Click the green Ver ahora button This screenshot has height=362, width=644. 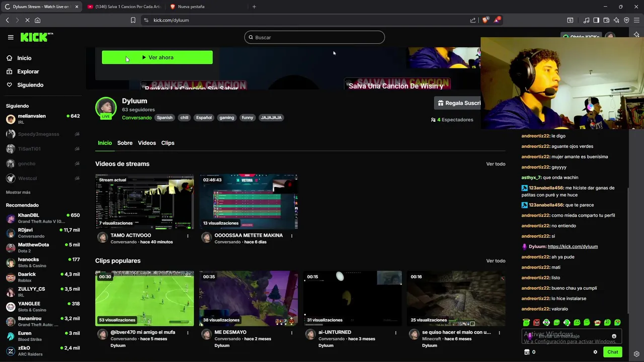[x=157, y=57]
